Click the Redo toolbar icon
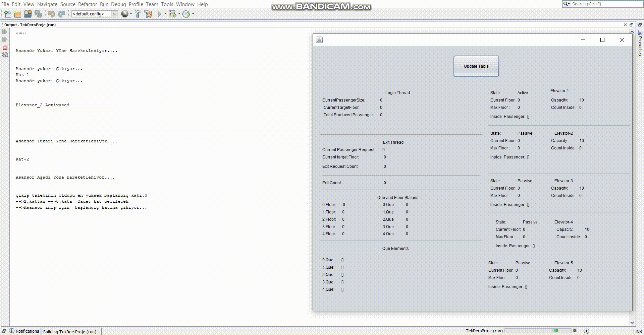 click(x=61, y=14)
